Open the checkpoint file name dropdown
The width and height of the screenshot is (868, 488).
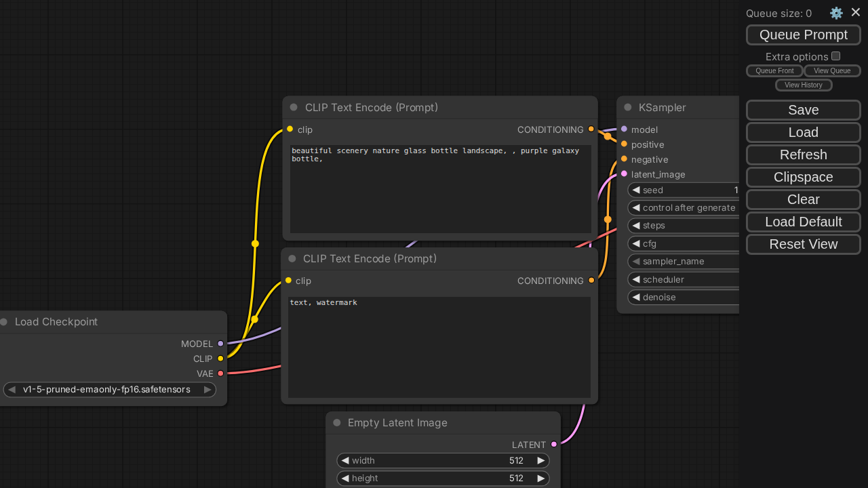[106, 390]
